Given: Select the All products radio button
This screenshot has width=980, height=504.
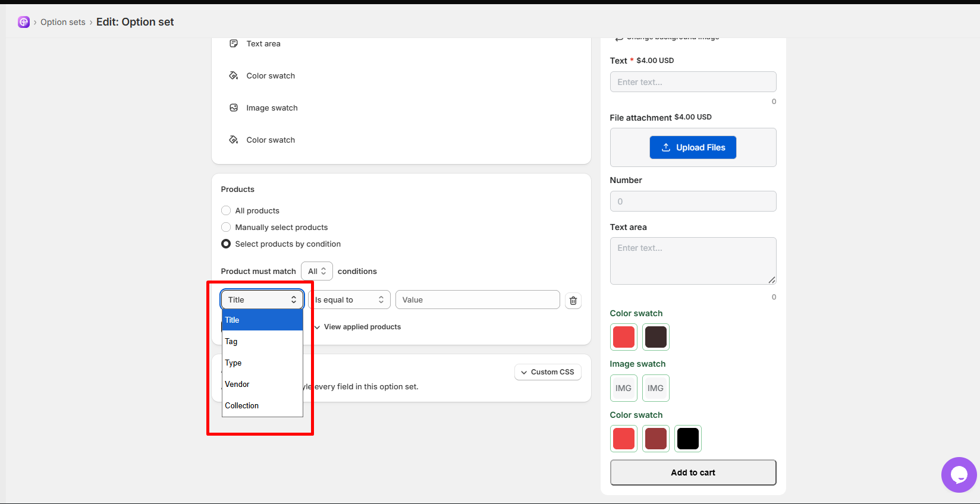Looking at the screenshot, I should (226, 210).
